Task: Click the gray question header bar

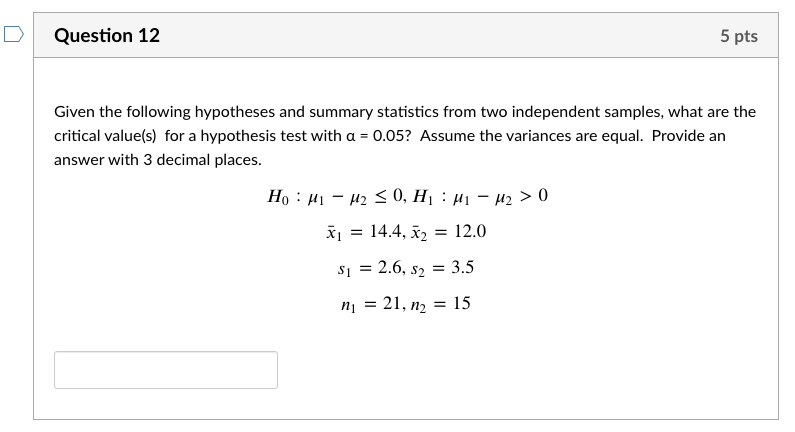Action: pos(406,35)
